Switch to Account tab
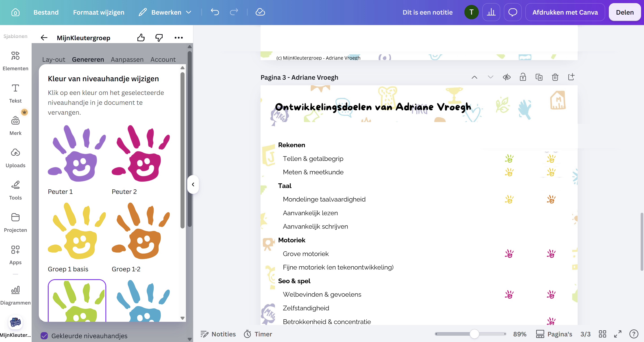Viewport: 644px width, 342px height. click(x=163, y=59)
